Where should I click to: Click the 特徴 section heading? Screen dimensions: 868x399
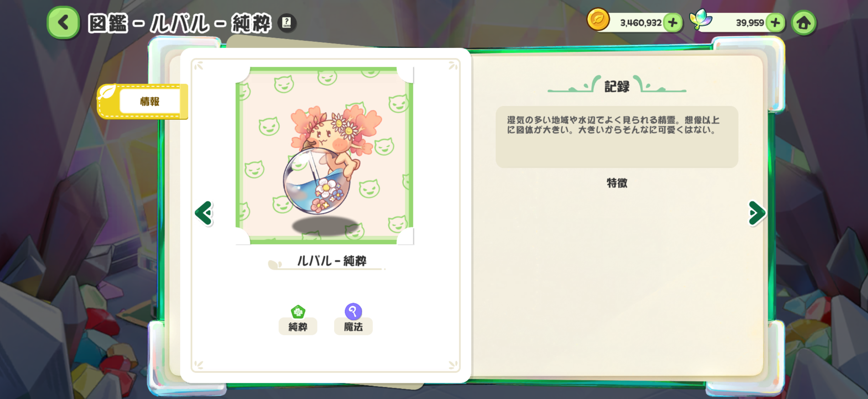point(617,183)
